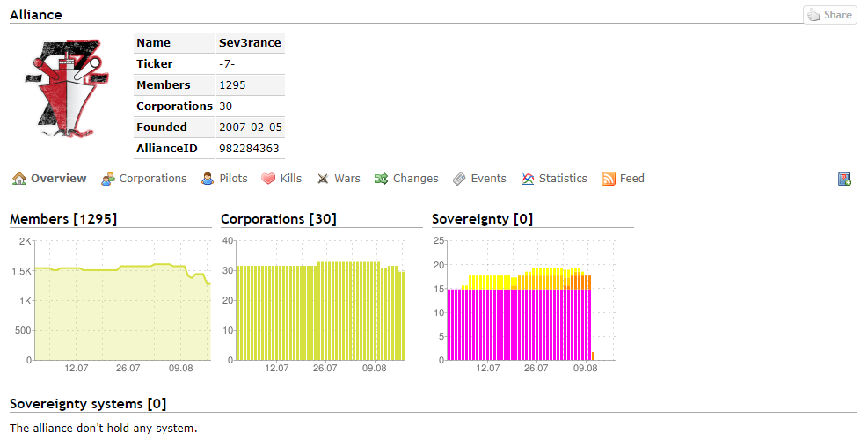This screenshot has width=868, height=440.
Task: Click the Pilots person icon
Action: click(208, 179)
